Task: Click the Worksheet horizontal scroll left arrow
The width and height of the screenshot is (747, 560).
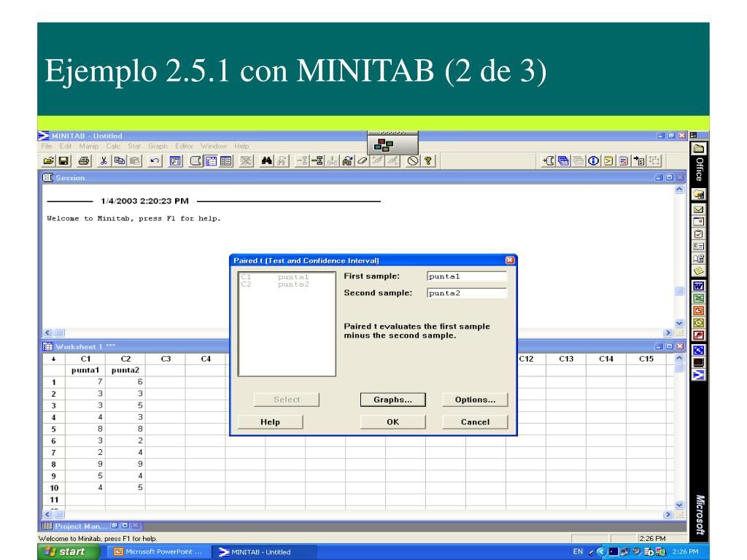Action: pyautogui.click(x=47, y=514)
